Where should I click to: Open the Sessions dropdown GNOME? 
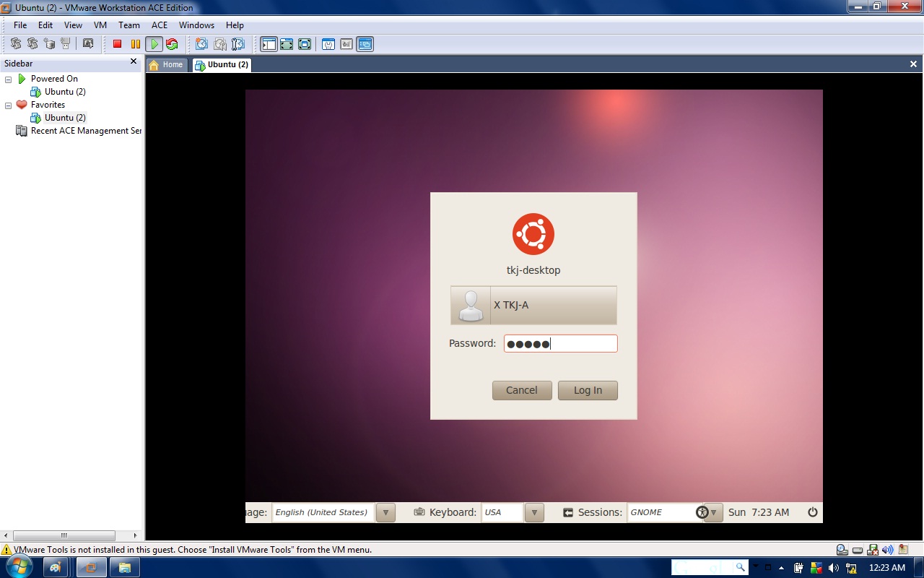[x=713, y=512]
